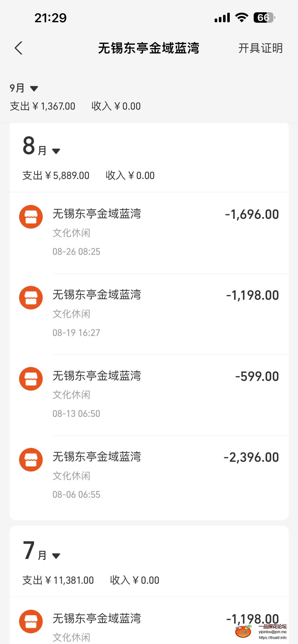The image size is (298, 644).
Task: Tap the back arrow icon
Action: point(19,48)
